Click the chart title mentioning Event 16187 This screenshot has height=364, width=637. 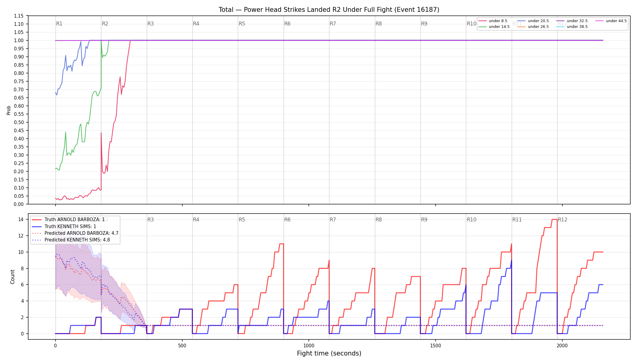pos(329,10)
